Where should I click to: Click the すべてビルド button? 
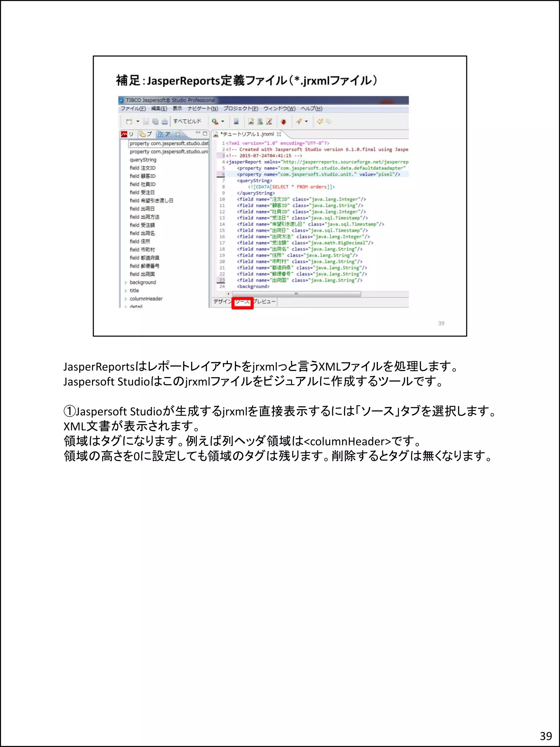coord(187,121)
